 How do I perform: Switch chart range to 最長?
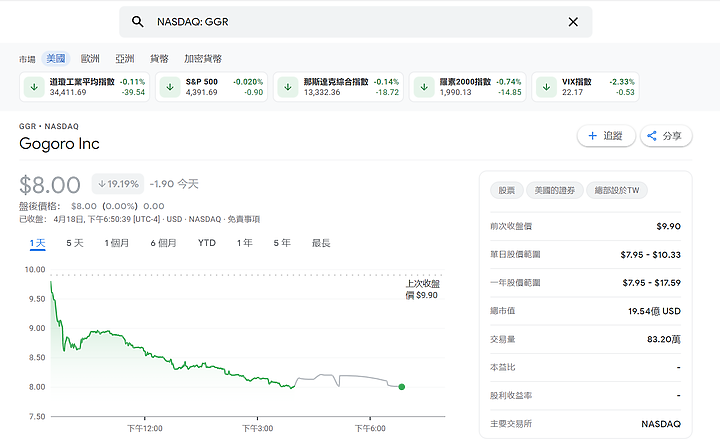[x=321, y=243]
